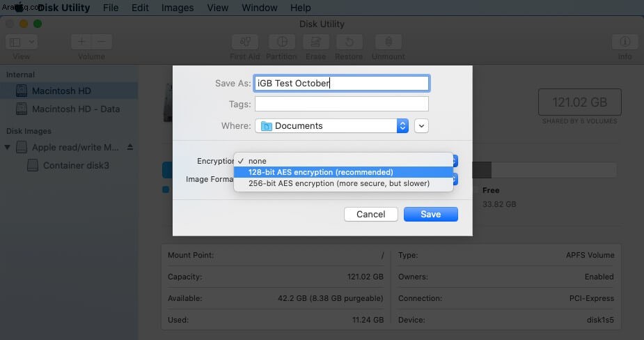Viewport: 644px width, 340px height.
Task: Eject the Apple read/write disk image
Action: click(129, 147)
